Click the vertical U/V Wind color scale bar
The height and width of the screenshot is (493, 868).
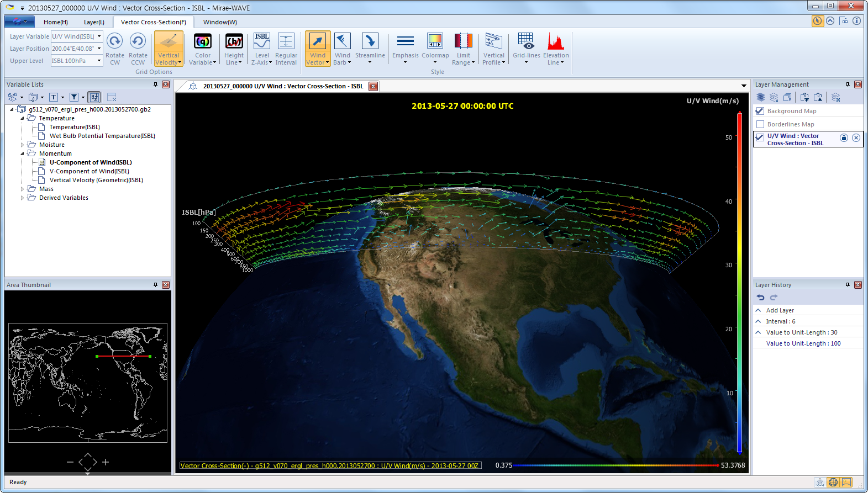pos(739,282)
